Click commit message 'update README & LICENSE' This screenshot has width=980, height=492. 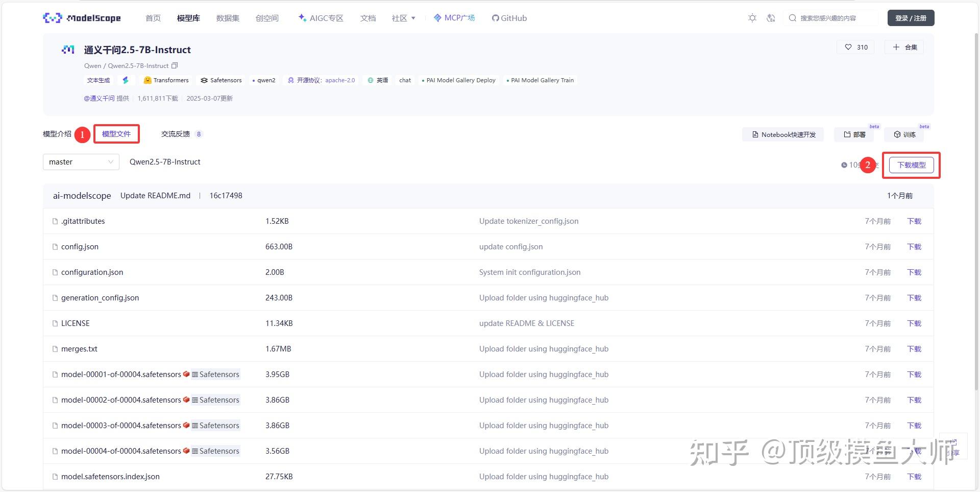527,323
